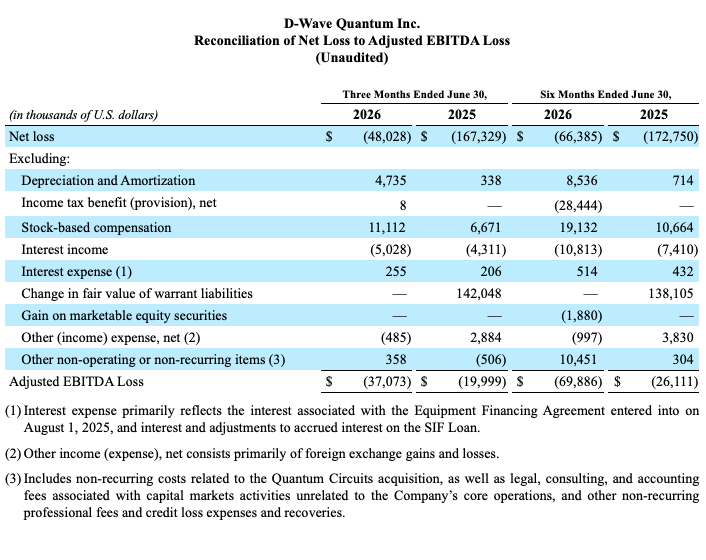Screen dimensions: 706x560
Task: Select interest expense value 514
Action: coord(587,271)
